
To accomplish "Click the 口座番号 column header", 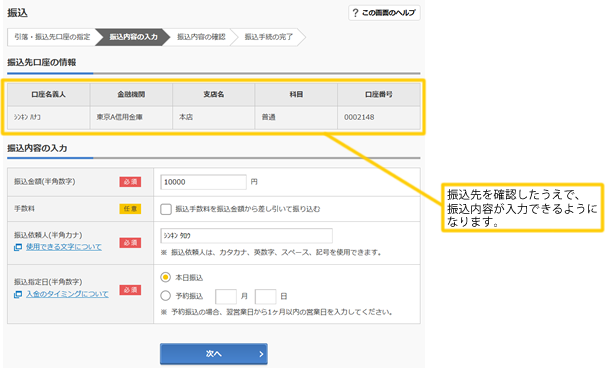I will point(379,95).
